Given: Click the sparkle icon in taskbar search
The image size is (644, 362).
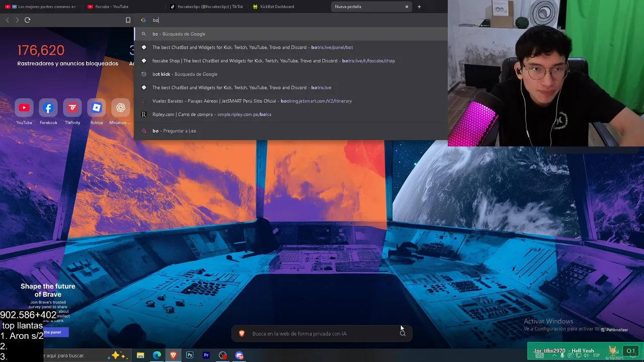Looking at the screenshot, I should (119, 355).
